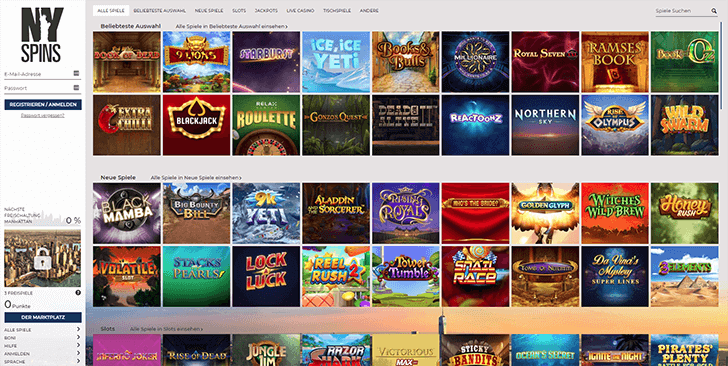
Task: Switch to the Neue Spiele tab
Action: click(x=209, y=11)
